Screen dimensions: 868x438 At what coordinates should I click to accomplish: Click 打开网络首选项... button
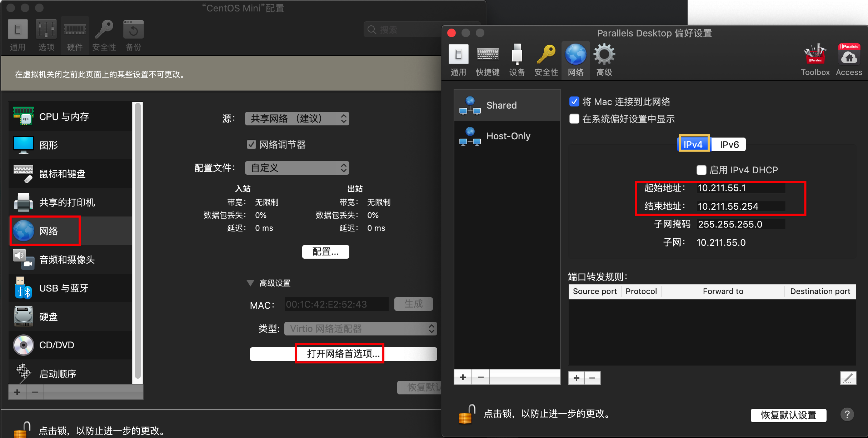(343, 354)
